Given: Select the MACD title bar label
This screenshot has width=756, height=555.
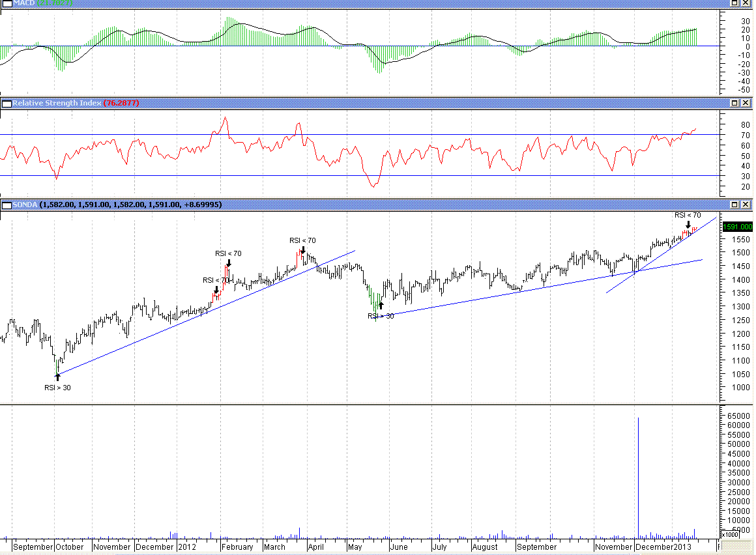Looking at the screenshot, I should (26, 3).
